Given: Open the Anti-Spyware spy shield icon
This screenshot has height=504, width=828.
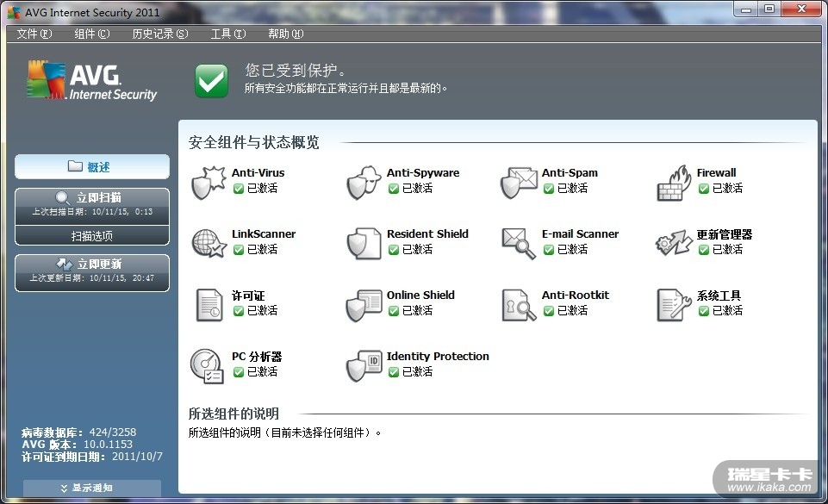Looking at the screenshot, I should click(x=364, y=183).
